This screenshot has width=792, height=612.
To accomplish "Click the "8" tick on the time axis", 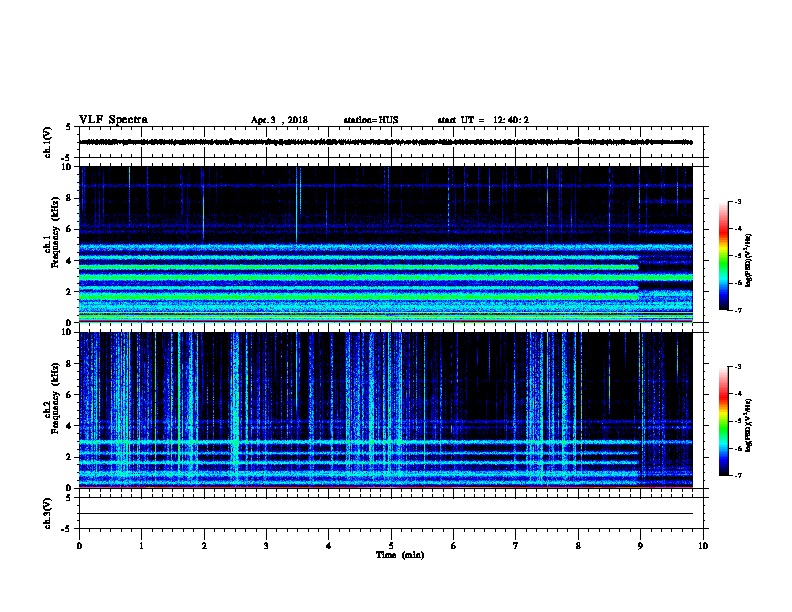I will pyautogui.click(x=578, y=546).
